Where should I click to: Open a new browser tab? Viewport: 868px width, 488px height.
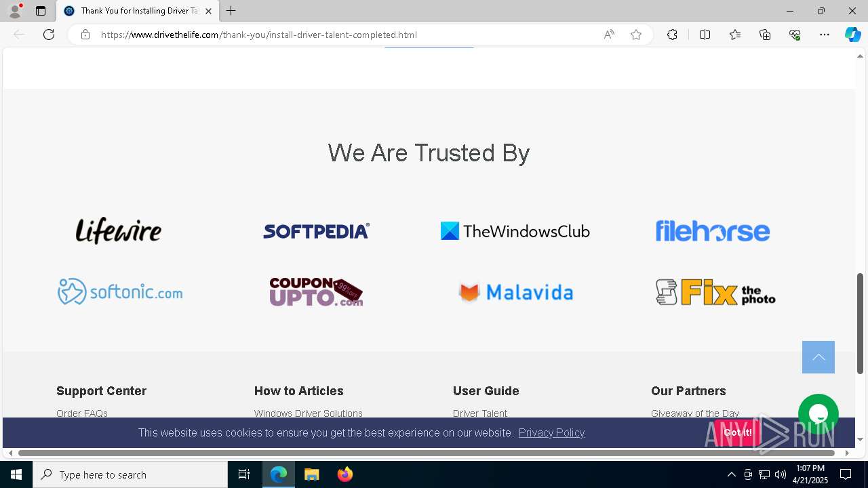click(231, 11)
